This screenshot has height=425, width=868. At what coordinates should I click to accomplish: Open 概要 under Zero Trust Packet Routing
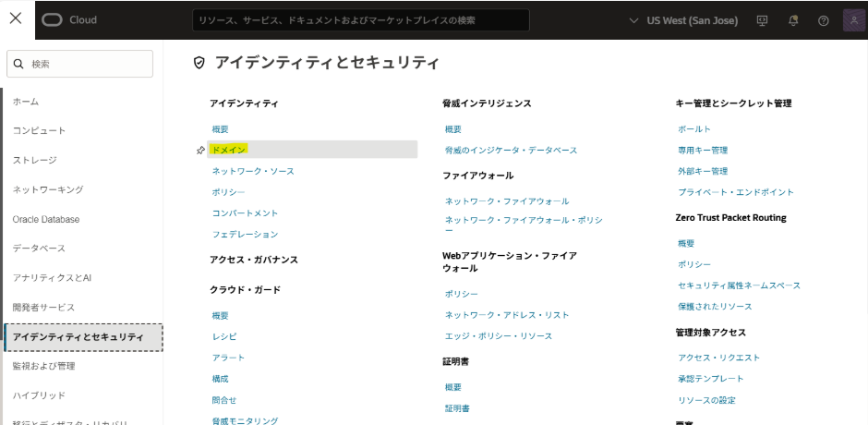pyautogui.click(x=686, y=243)
